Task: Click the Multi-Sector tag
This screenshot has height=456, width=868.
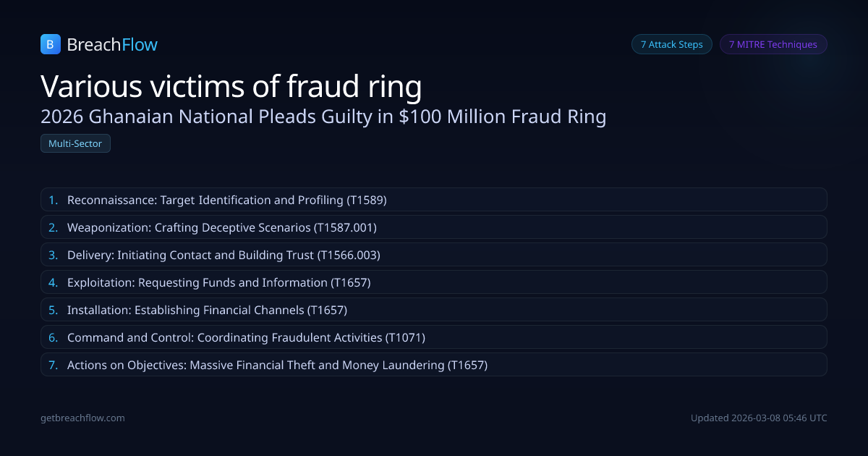Action: [x=75, y=143]
